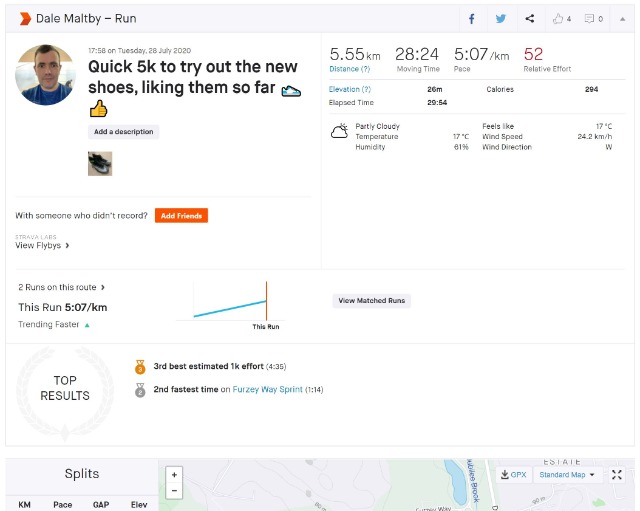Click the Dale Maltby – Run header text

pyautogui.click(x=86, y=19)
